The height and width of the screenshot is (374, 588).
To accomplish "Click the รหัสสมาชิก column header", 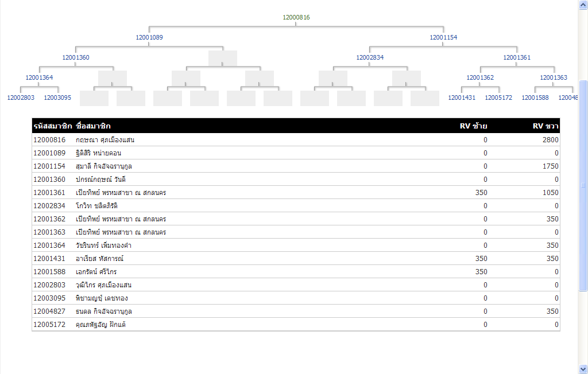I will 52,126.
